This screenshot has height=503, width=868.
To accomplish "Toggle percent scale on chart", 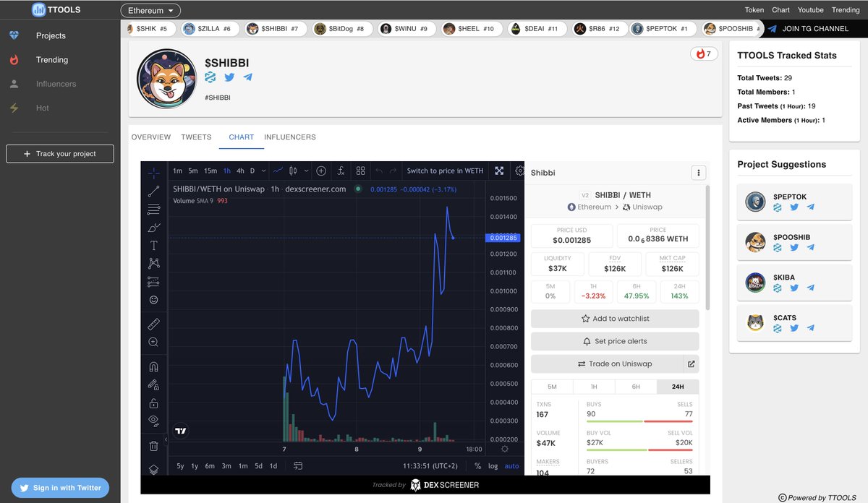I will tap(477, 466).
